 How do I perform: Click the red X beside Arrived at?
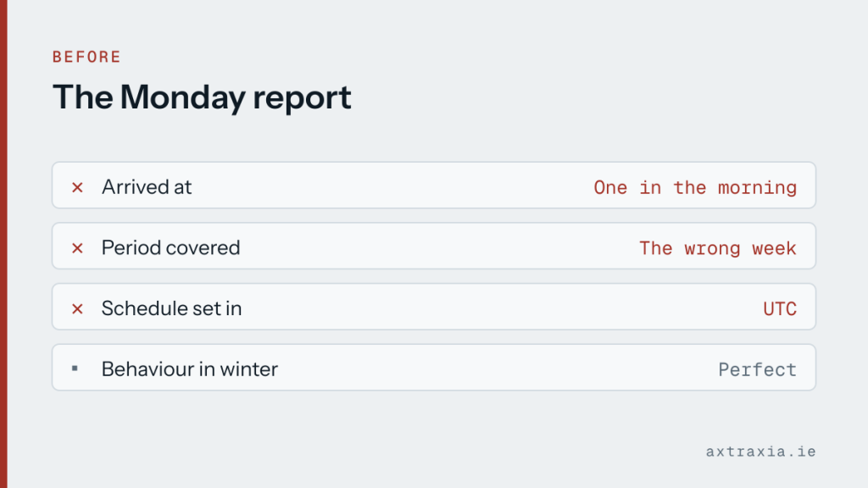77,187
